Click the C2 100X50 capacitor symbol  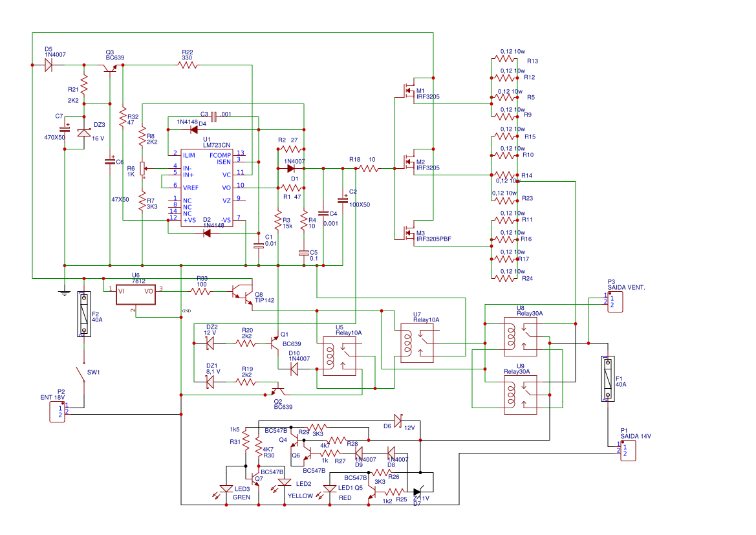pos(343,199)
